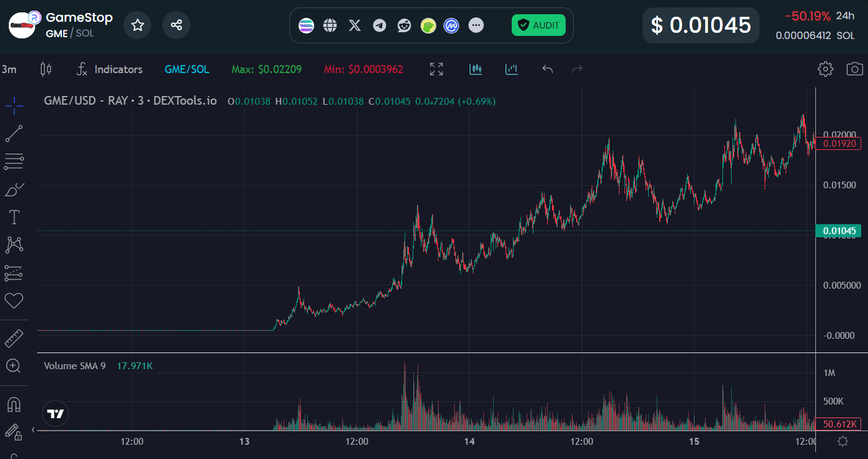Open the 3m chart interval selector
This screenshot has height=459, width=868.
click(x=9, y=69)
